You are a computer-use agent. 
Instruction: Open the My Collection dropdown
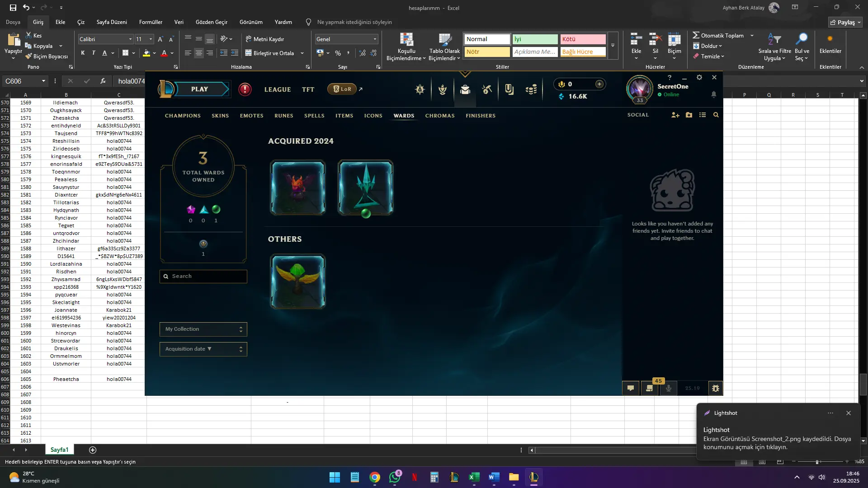coord(203,329)
